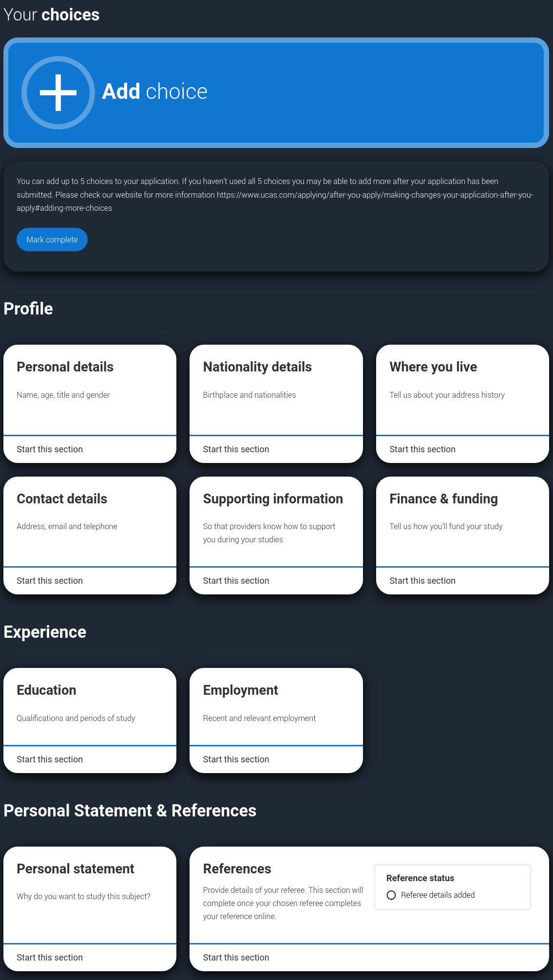Start the Finance & funding section
The width and height of the screenshot is (553, 980).
[x=422, y=581]
